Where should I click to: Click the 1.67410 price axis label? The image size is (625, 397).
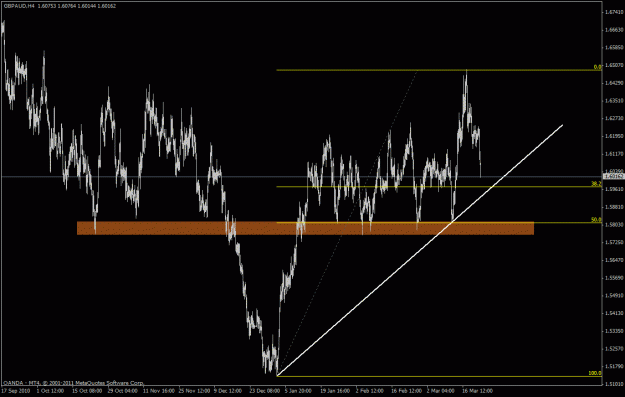614,12
